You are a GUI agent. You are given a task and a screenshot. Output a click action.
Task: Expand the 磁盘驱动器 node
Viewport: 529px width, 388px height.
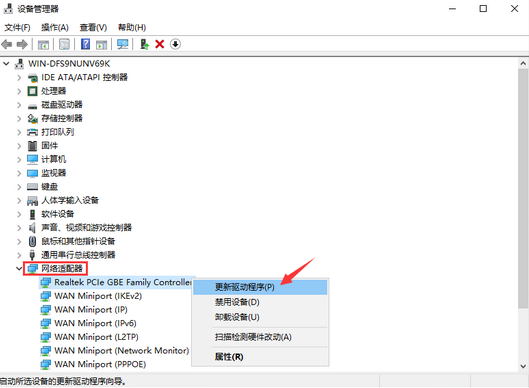pos(19,105)
